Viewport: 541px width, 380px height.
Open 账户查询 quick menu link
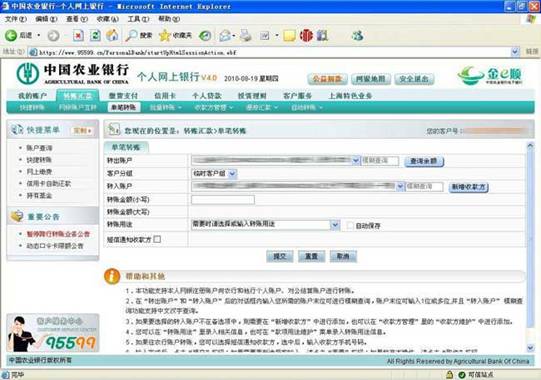coord(39,148)
